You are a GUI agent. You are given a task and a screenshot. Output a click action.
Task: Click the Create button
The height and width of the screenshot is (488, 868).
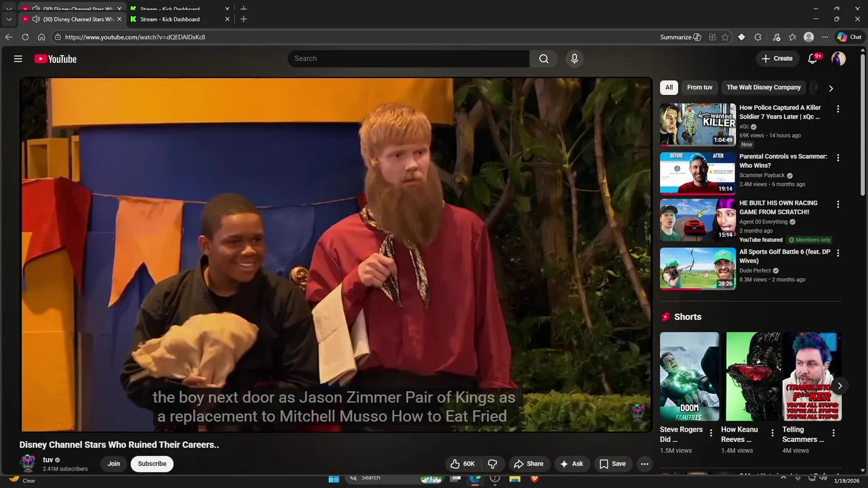point(776,59)
